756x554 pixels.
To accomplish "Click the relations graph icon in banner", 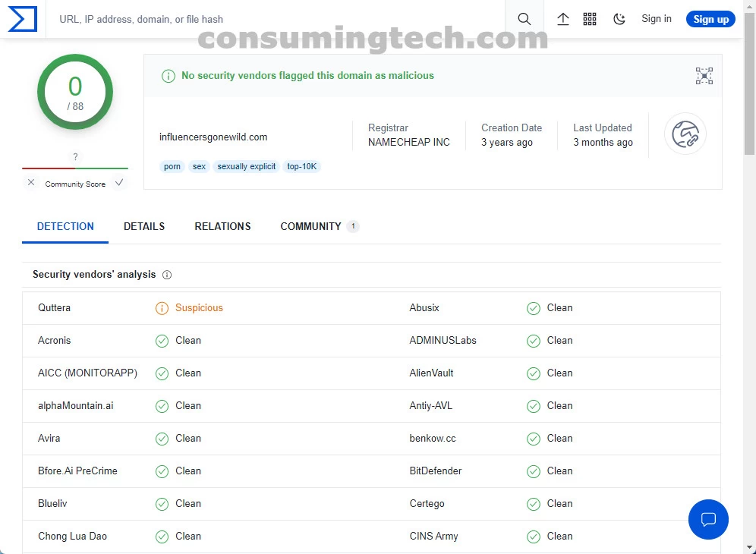I will [704, 76].
